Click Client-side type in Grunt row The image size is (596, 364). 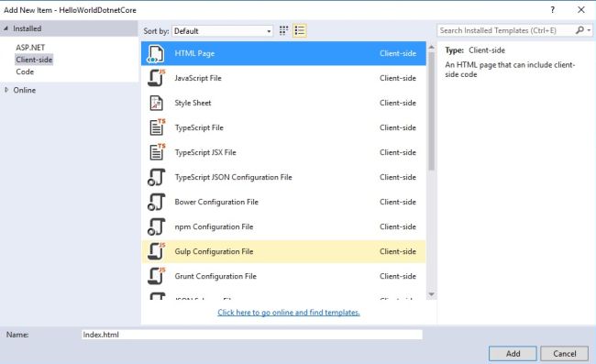[398, 276]
